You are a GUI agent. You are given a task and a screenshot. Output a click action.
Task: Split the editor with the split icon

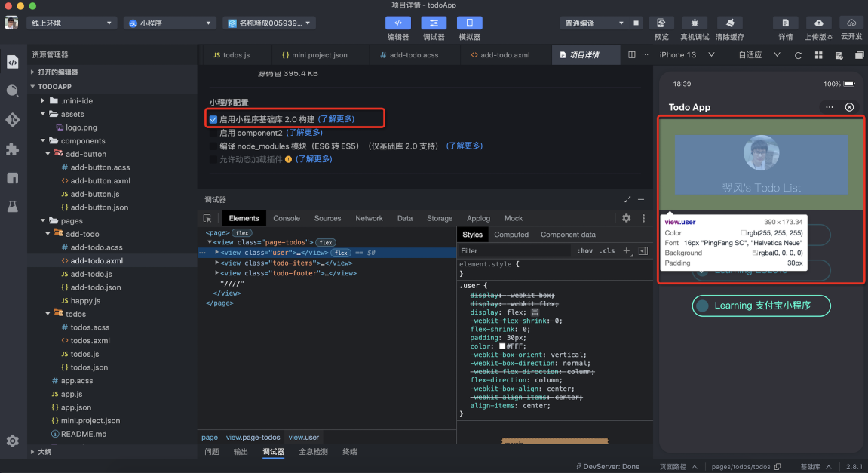(x=632, y=55)
